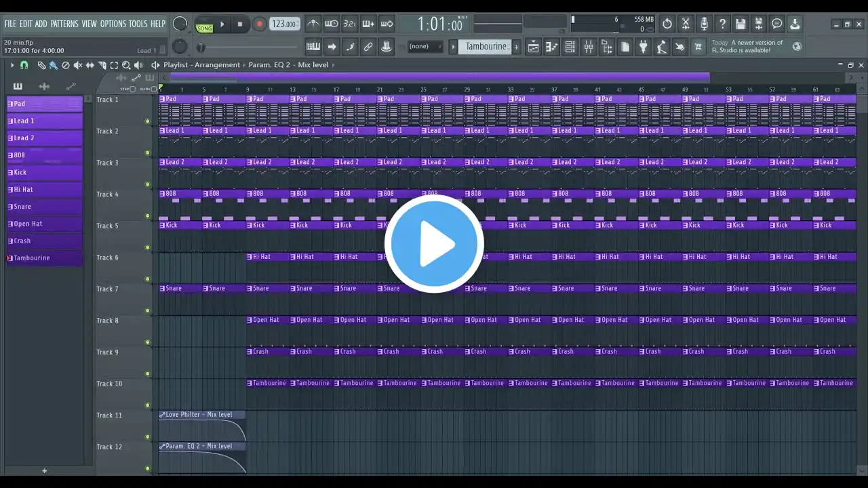Open the mixer window
Viewport: 868px width, 488px height.
coord(589,47)
